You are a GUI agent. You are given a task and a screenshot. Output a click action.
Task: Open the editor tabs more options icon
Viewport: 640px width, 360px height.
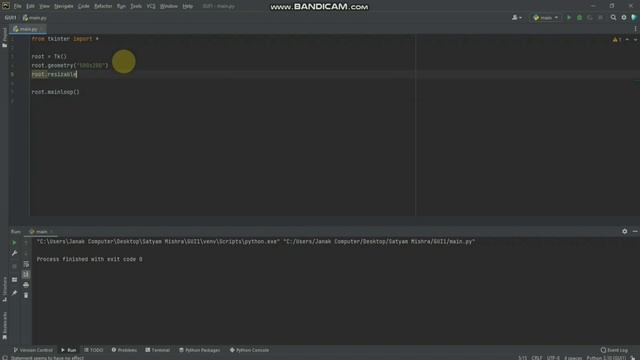635,29
